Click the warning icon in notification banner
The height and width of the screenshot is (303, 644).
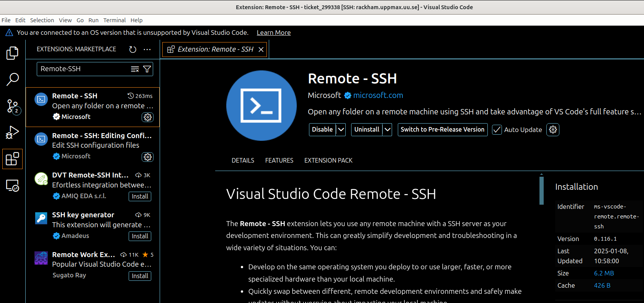(9, 33)
